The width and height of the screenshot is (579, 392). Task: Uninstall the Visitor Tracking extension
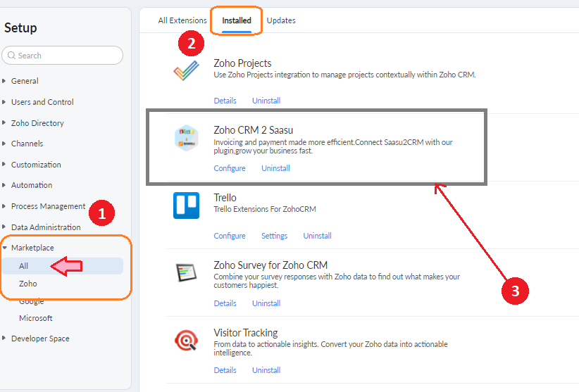[x=266, y=370]
